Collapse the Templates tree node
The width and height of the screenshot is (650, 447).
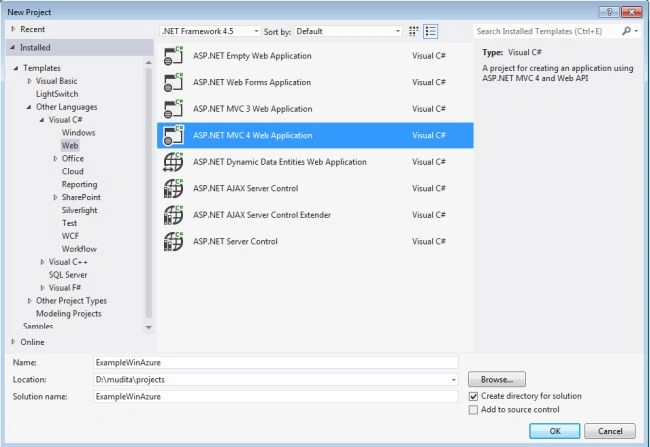point(16,68)
